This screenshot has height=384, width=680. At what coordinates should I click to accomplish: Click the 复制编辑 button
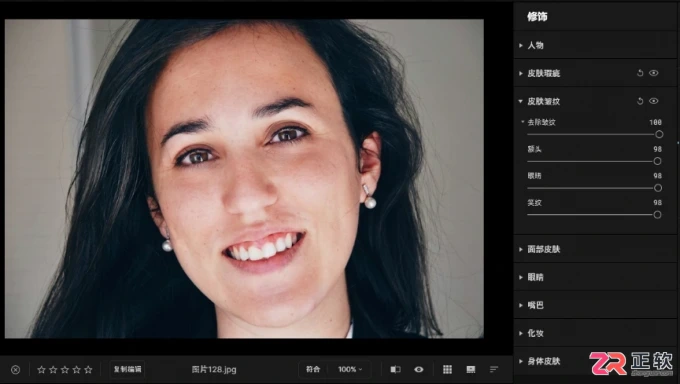click(128, 369)
